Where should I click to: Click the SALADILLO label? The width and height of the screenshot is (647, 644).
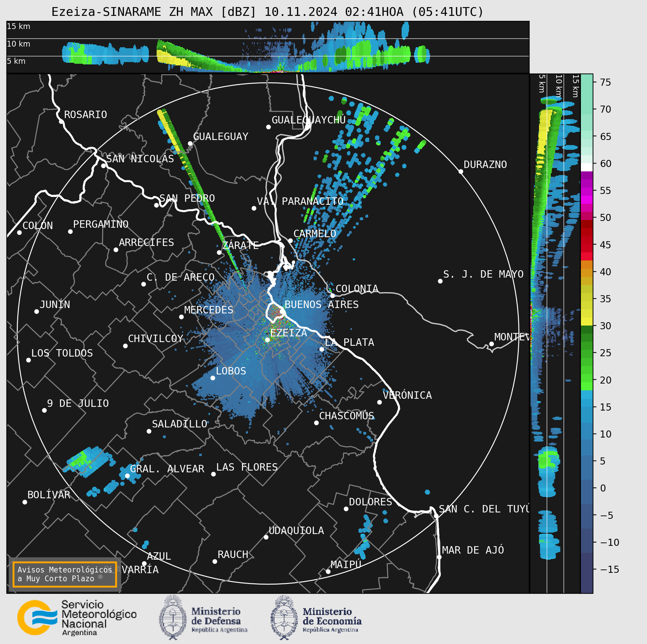180,424
